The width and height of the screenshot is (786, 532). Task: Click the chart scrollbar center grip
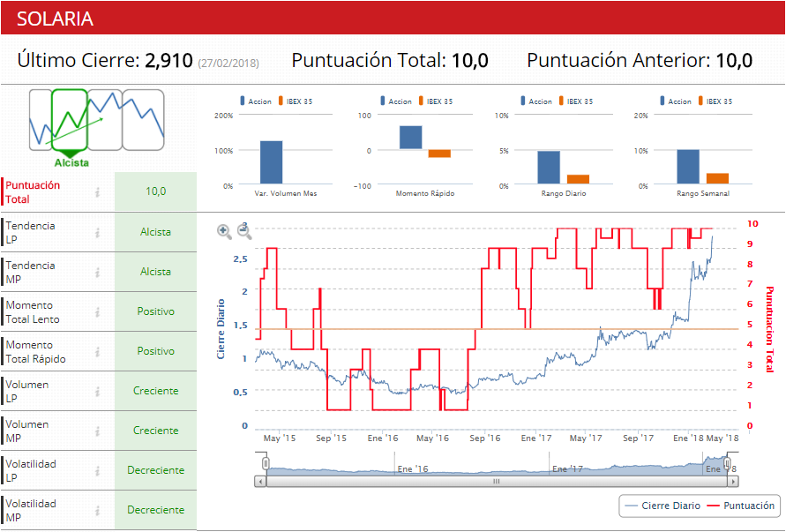(497, 482)
